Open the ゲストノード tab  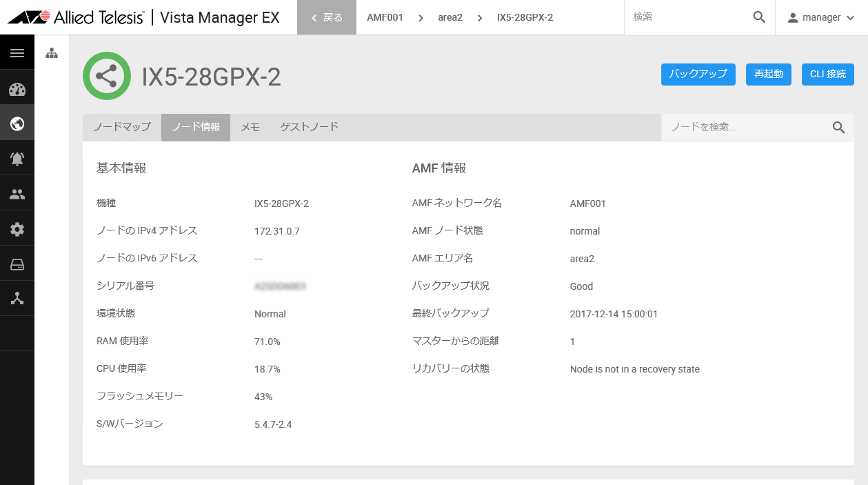coord(310,127)
